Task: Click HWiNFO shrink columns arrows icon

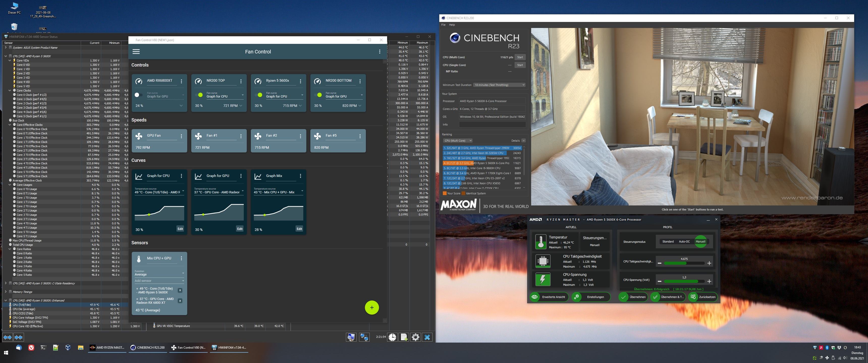Action: [x=19, y=337]
